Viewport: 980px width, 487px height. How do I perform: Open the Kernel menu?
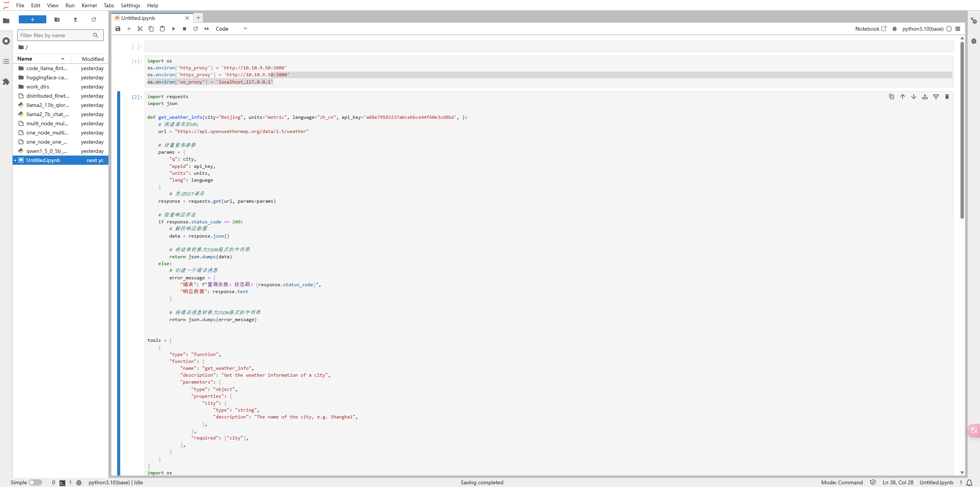[x=89, y=5]
